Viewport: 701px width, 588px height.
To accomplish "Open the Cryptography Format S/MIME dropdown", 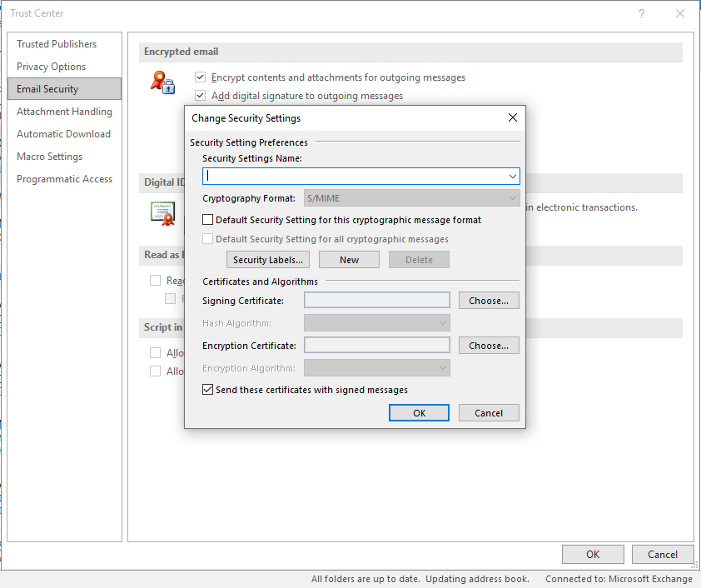I will click(x=412, y=198).
